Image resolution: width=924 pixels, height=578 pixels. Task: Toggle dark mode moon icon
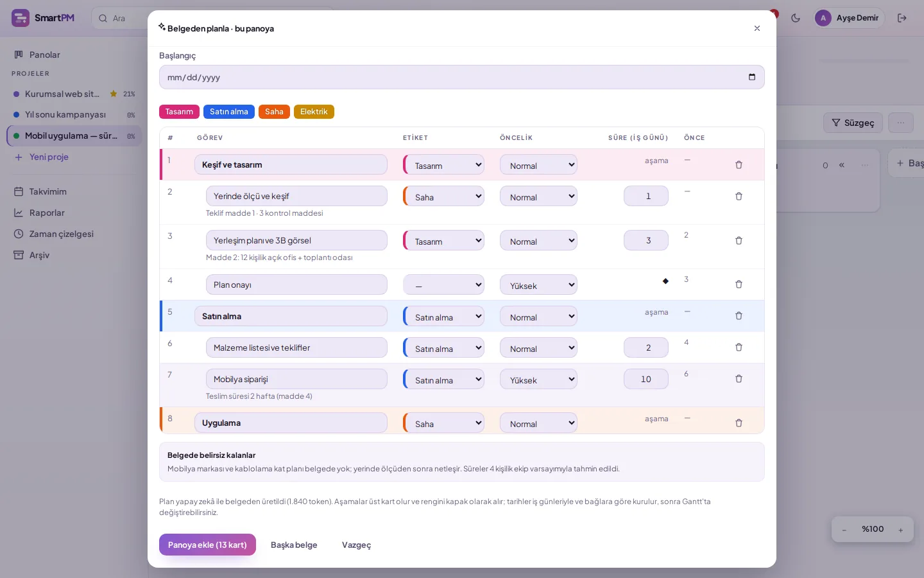(x=796, y=18)
